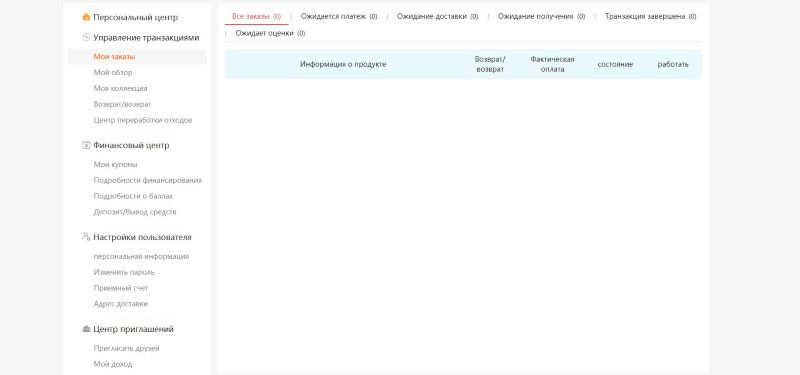This screenshot has width=800, height=375.
Task: Click the Настройки пользователя heading
Action: click(142, 237)
